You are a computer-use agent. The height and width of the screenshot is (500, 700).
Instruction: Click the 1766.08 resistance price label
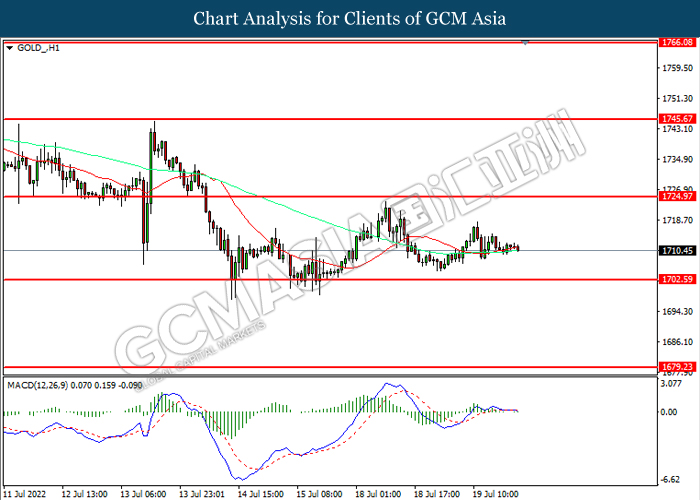pos(677,42)
